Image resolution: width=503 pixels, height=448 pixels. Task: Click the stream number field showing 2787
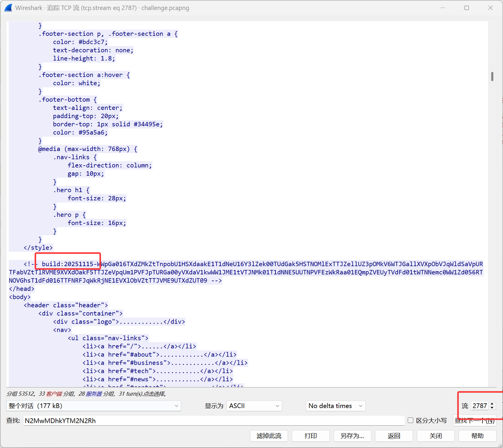coord(479,406)
